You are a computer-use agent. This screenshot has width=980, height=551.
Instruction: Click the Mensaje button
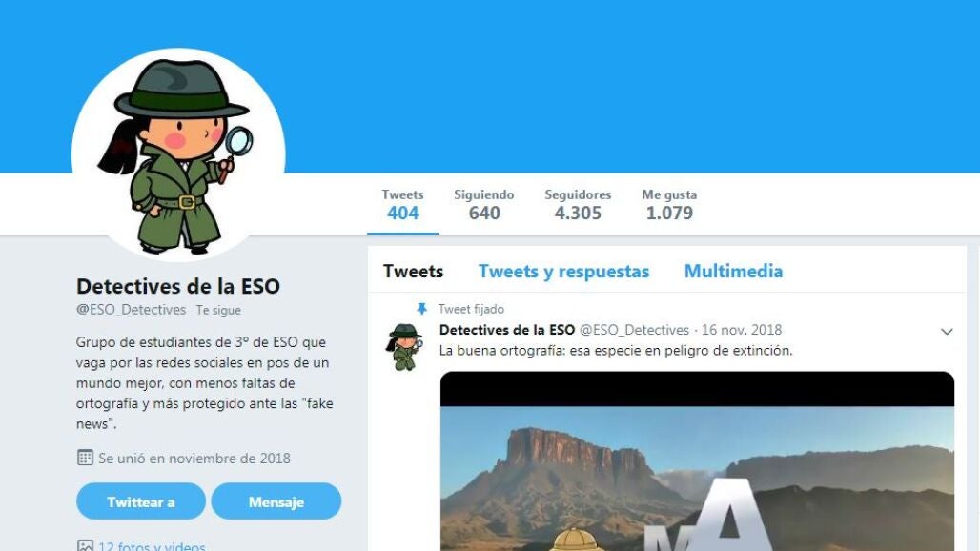click(276, 501)
